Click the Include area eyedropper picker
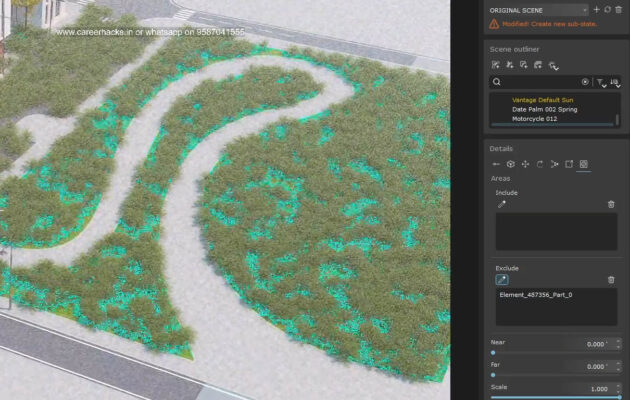Screen dimensions: 630x400 [502, 204]
